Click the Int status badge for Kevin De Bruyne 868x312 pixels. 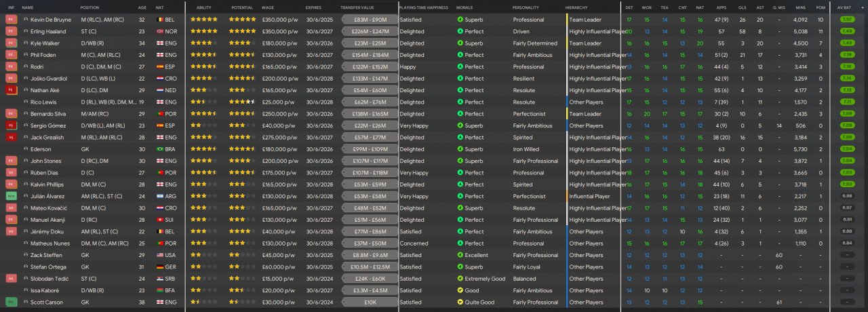point(11,20)
